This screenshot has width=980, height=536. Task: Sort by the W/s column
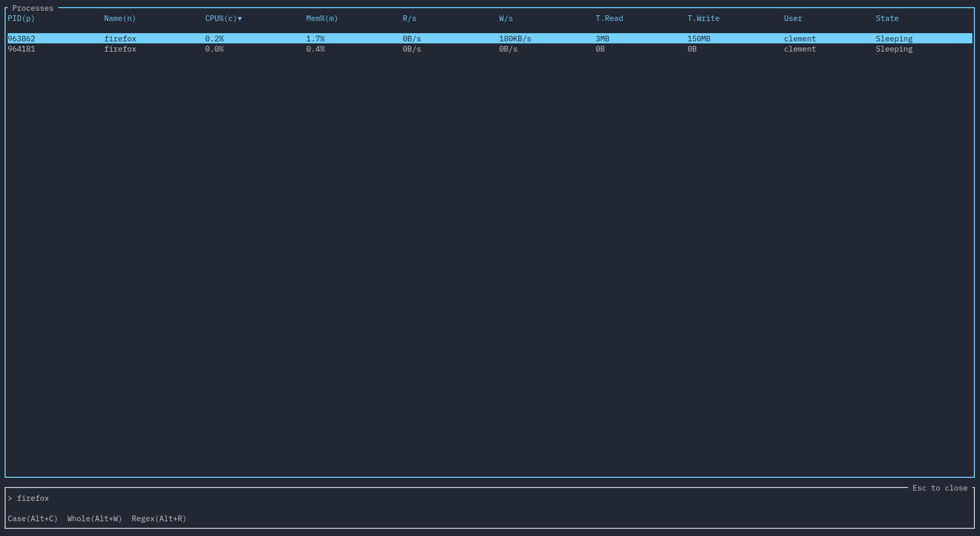505,18
